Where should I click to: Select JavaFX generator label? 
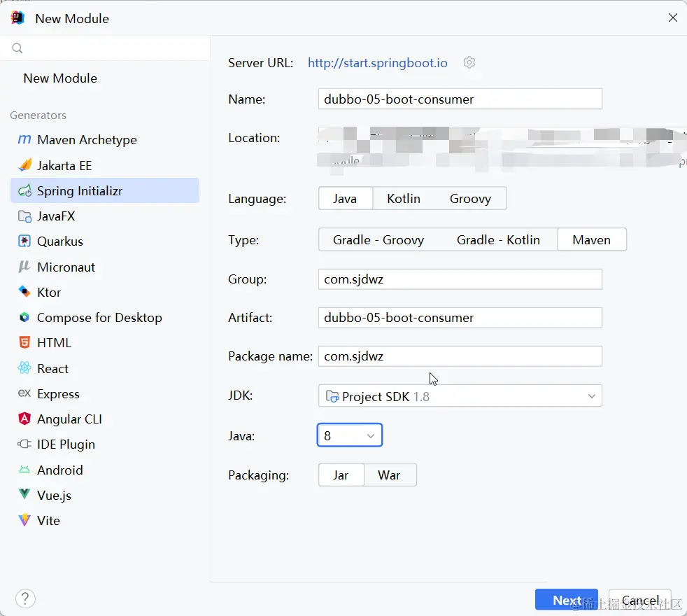[x=56, y=216]
